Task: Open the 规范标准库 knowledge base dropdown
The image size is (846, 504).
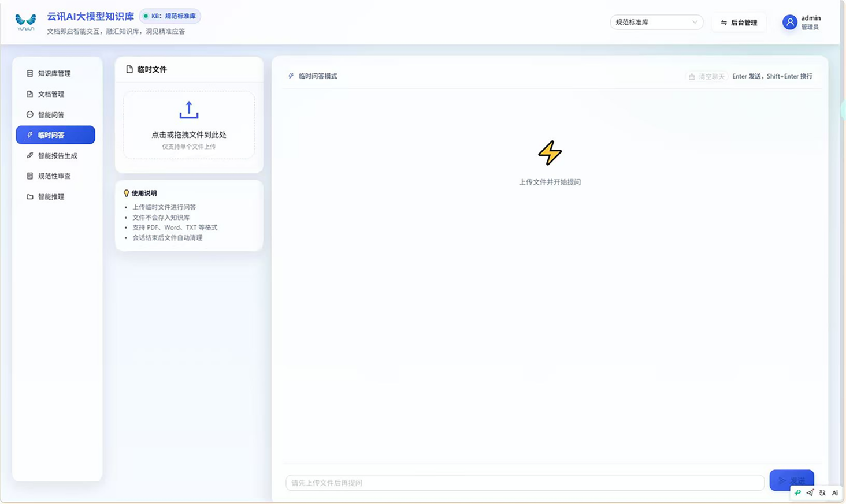Action: [x=656, y=22]
